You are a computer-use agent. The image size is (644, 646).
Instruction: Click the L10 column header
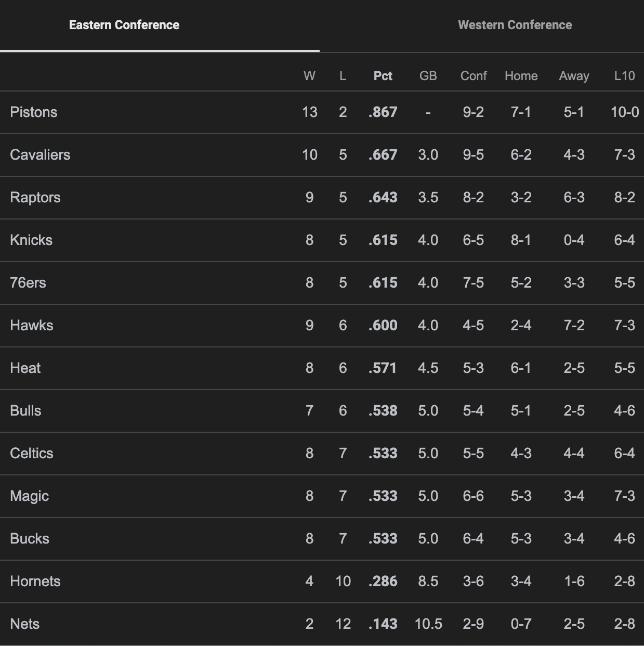click(624, 76)
